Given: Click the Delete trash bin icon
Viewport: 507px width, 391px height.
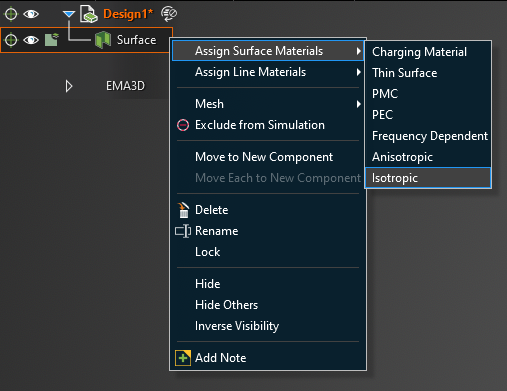Looking at the screenshot, I should pos(183,210).
